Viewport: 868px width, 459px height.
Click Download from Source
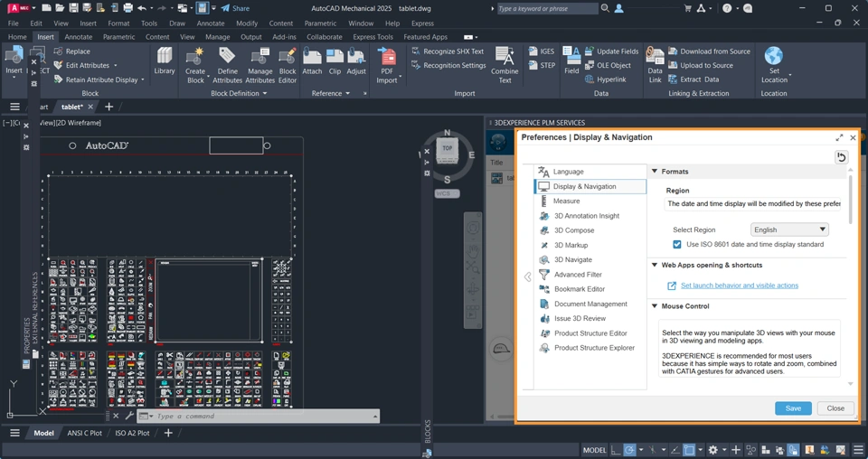click(x=709, y=52)
